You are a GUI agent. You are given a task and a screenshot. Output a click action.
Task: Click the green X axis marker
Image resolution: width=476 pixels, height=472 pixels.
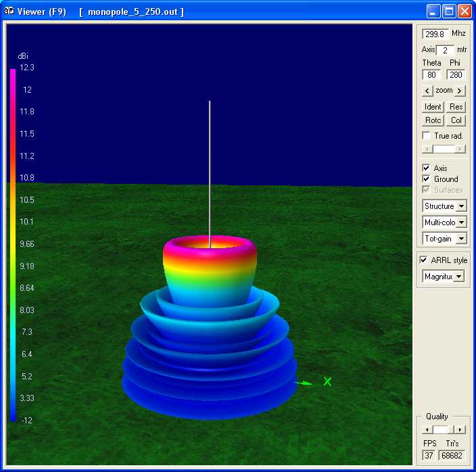327,382
